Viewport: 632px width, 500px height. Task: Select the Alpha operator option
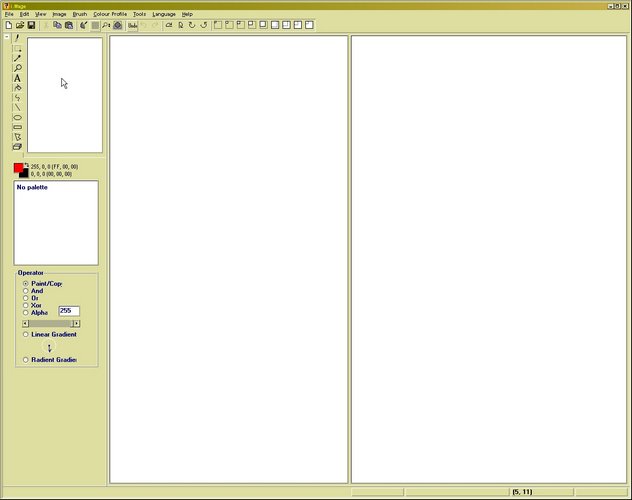point(25,312)
